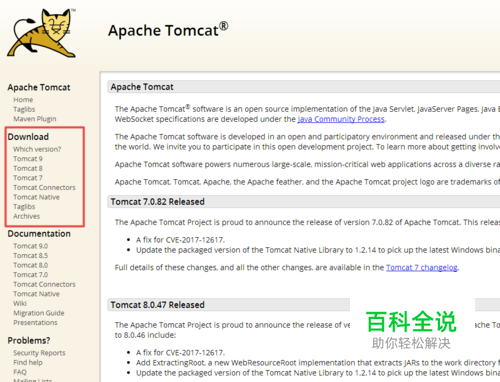Open the FAQ link

pyautogui.click(x=20, y=372)
